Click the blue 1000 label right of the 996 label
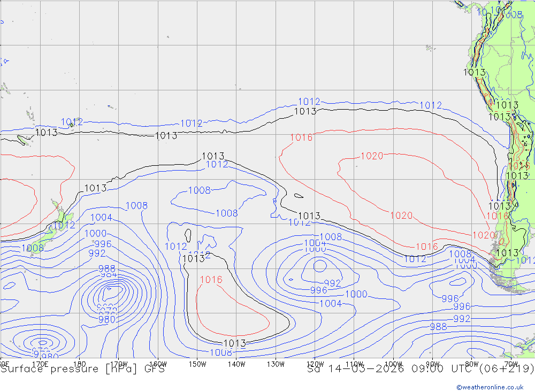 356,294
